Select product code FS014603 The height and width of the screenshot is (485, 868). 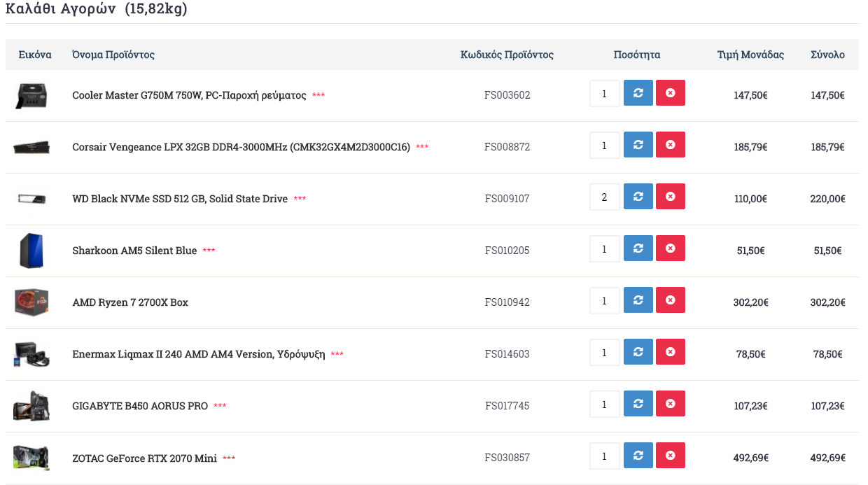[507, 354]
